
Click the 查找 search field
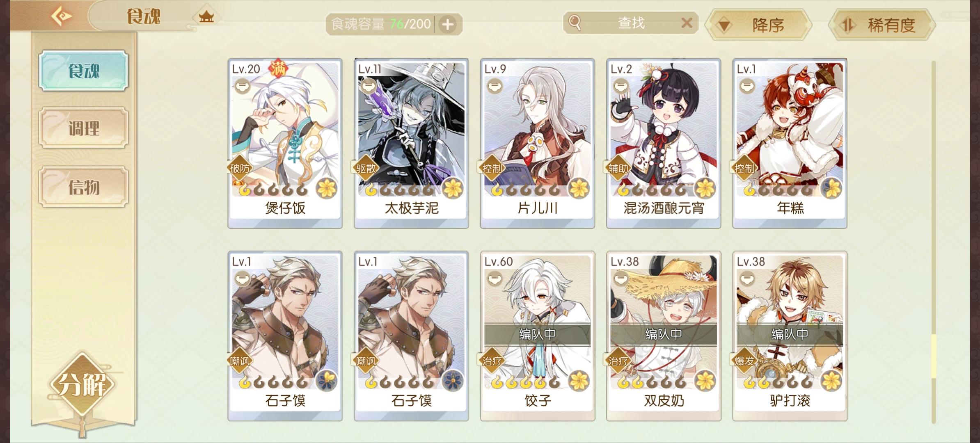[x=630, y=23]
